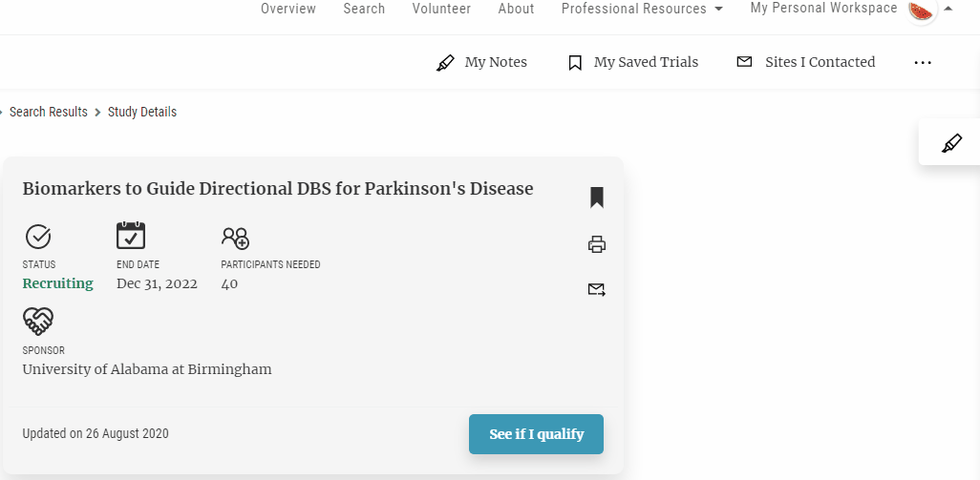Screen dimensions: 980x480
Task: Click the Study Details breadcrumb
Action: [142, 112]
